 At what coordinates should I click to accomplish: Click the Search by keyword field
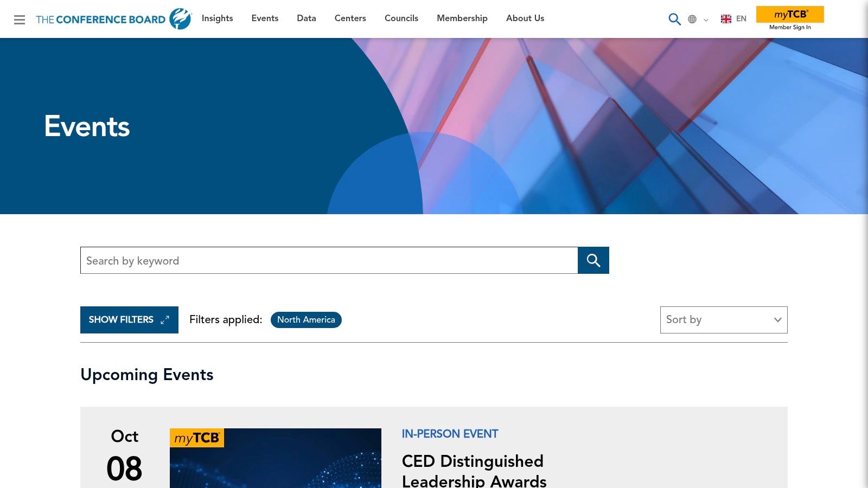(329, 260)
